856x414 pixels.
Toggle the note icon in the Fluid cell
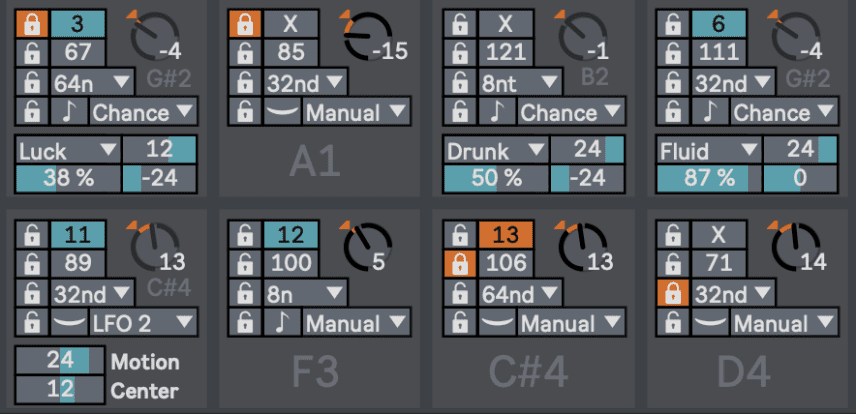point(710,112)
